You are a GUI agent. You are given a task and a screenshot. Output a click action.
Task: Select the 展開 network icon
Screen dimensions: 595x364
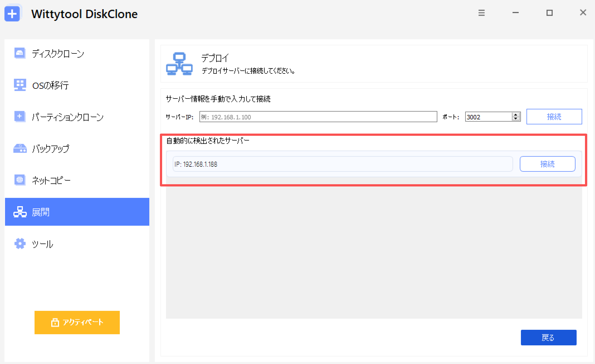click(20, 212)
